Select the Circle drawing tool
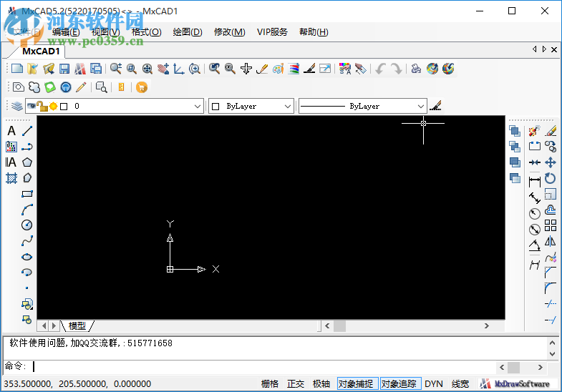 [x=27, y=225]
